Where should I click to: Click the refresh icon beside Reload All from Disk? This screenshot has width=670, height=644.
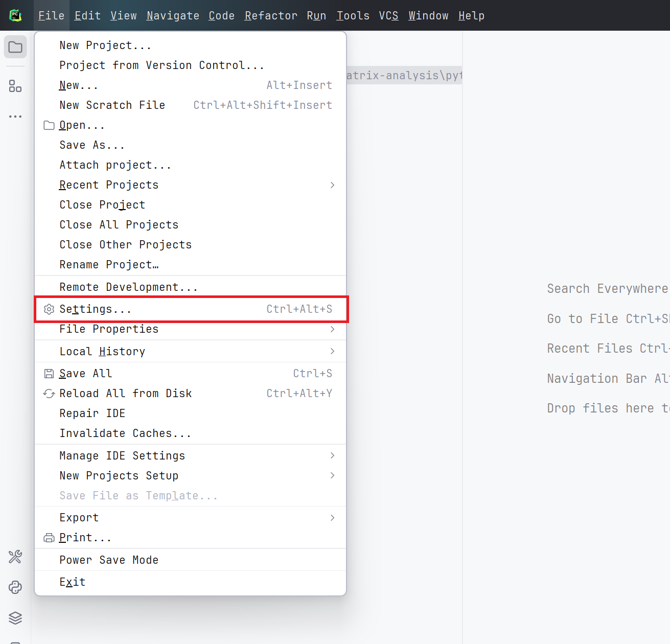(49, 394)
